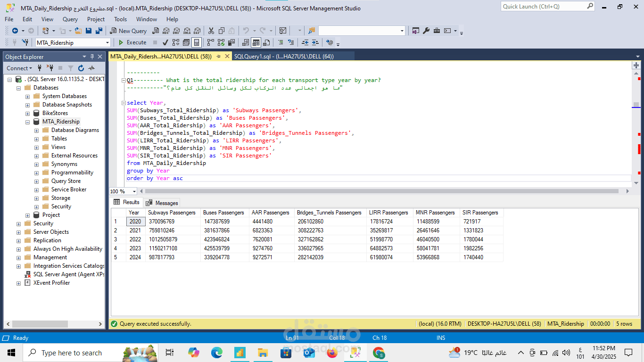Open the Connect dropdown in Object Explorer
The width and height of the screenshot is (644, 362).
pyautogui.click(x=18, y=68)
